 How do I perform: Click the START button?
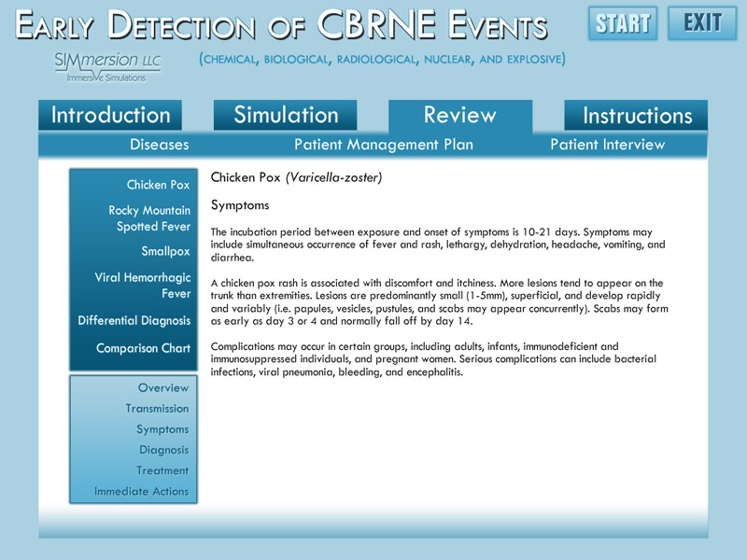tap(623, 22)
